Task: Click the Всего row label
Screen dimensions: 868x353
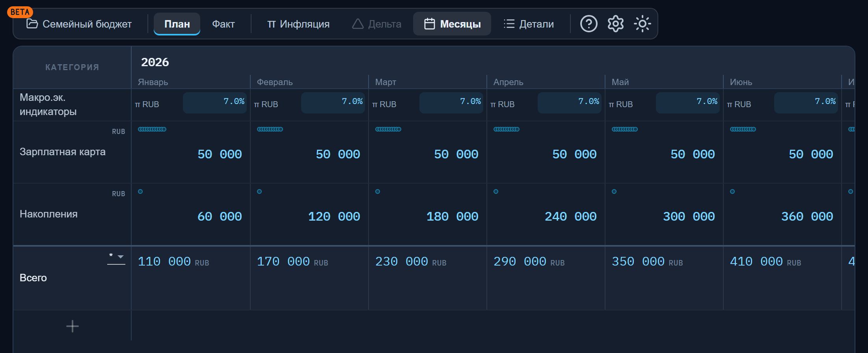Action: tap(33, 278)
